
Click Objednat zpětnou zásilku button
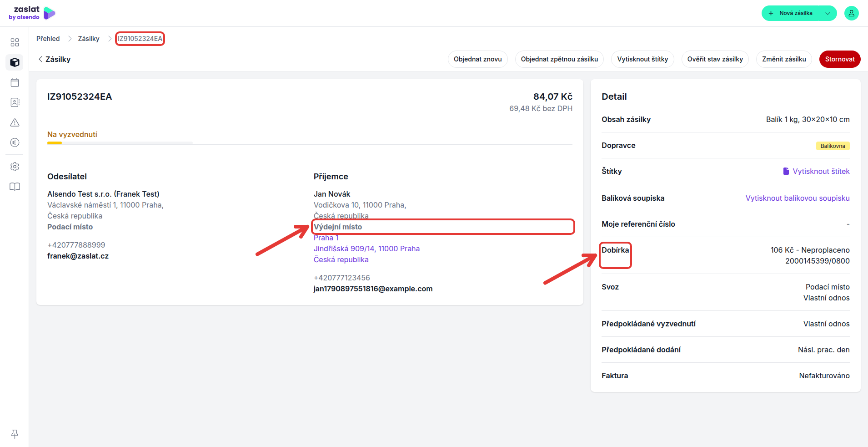pos(559,59)
